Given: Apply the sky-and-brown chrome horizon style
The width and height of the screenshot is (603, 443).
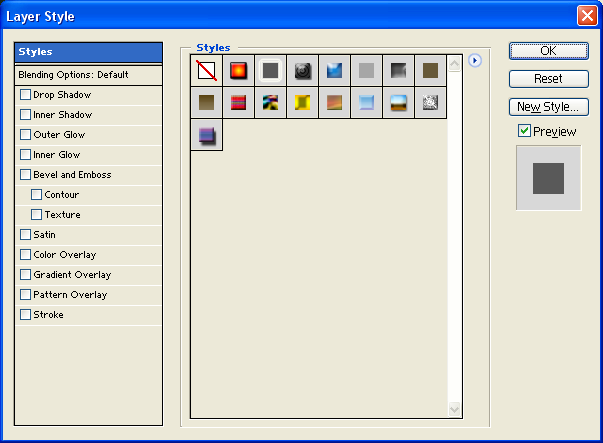Looking at the screenshot, I should (x=398, y=103).
